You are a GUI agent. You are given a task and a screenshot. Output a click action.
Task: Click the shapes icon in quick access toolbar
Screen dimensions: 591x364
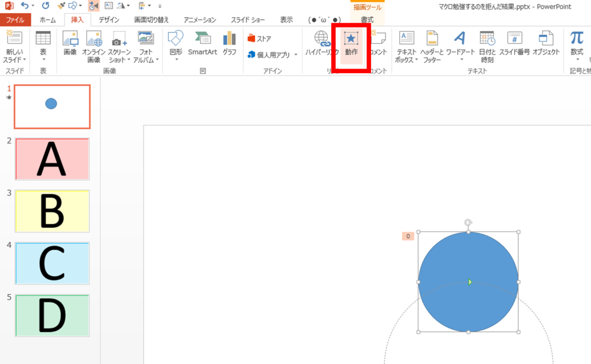tap(73, 5)
